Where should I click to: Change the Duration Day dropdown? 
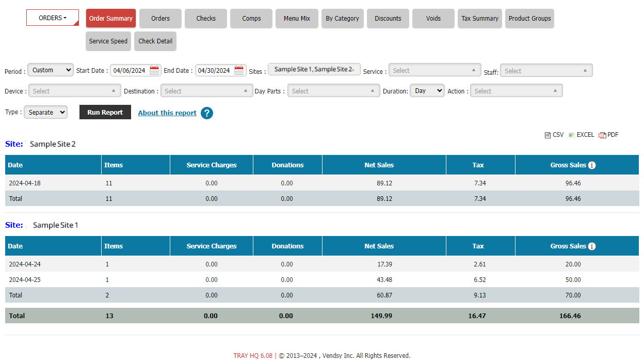[x=427, y=90]
